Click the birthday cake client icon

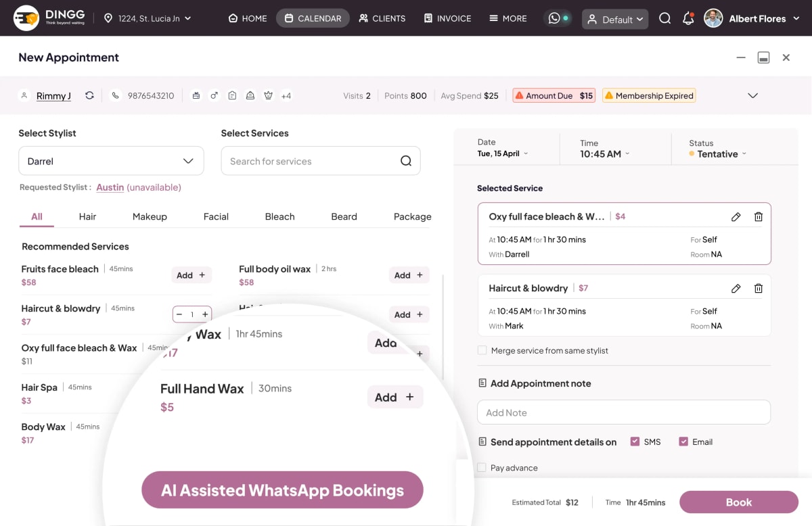(x=196, y=96)
